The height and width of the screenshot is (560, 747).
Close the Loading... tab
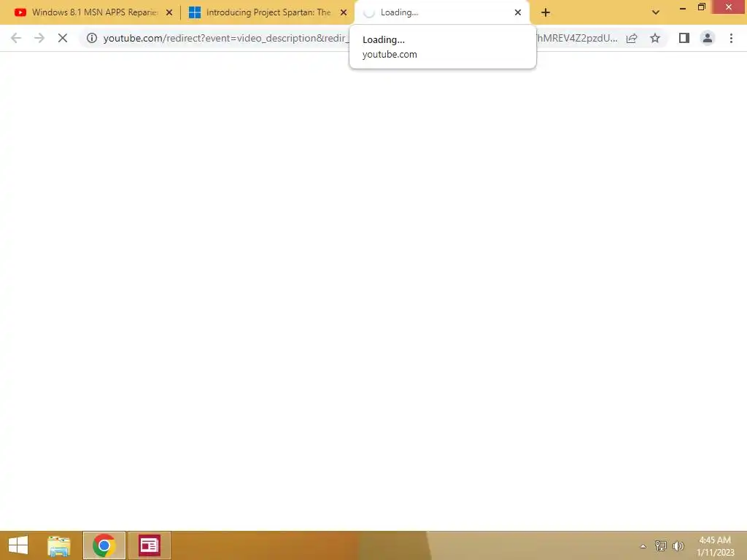tap(518, 13)
